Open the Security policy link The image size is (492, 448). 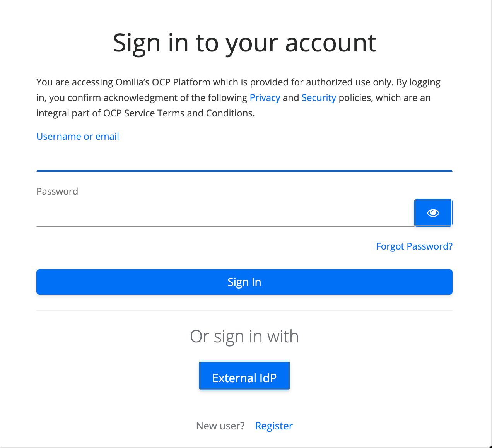319,98
